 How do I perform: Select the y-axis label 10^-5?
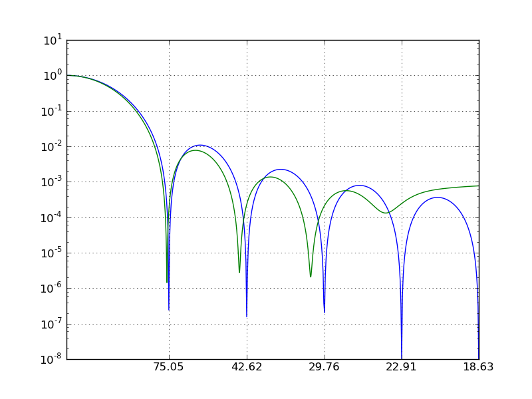[x=51, y=253]
